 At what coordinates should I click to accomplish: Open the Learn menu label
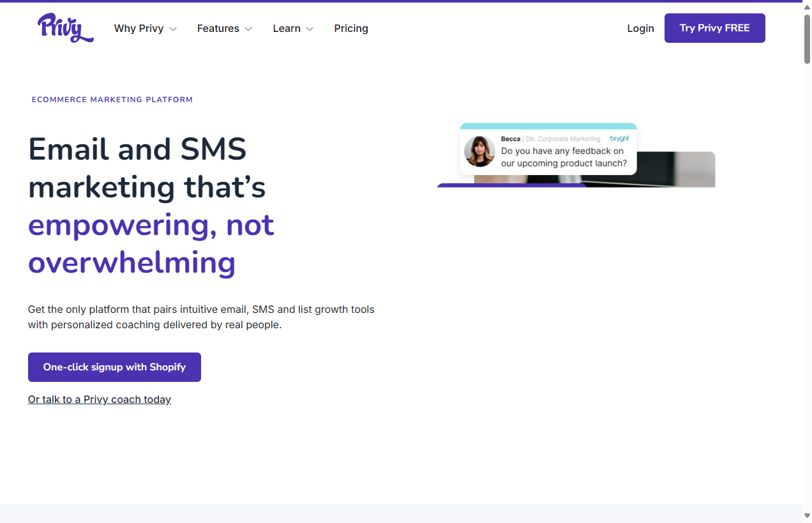coord(287,29)
